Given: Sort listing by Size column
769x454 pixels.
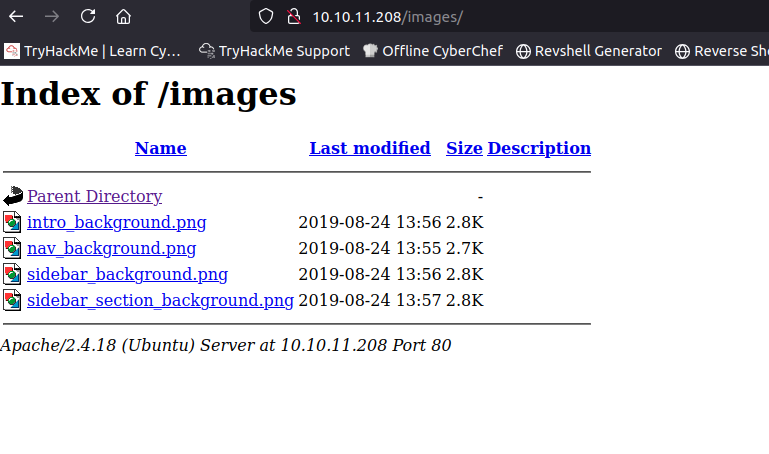Looking at the screenshot, I should (x=464, y=148).
